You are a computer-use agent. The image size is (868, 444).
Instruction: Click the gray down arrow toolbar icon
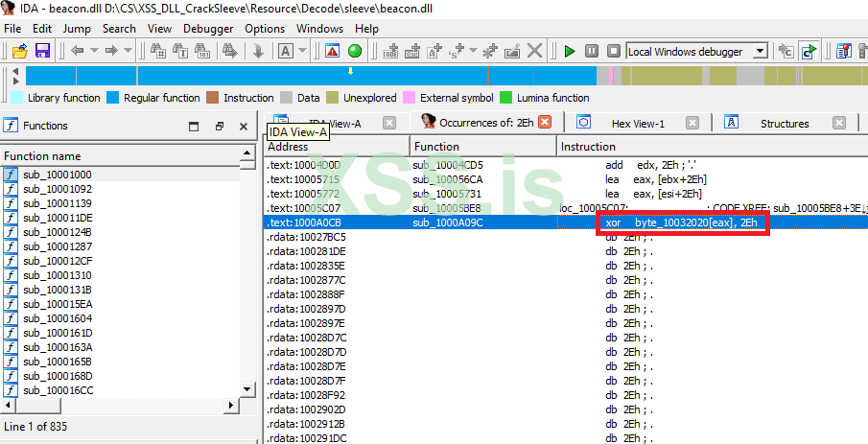258,52
